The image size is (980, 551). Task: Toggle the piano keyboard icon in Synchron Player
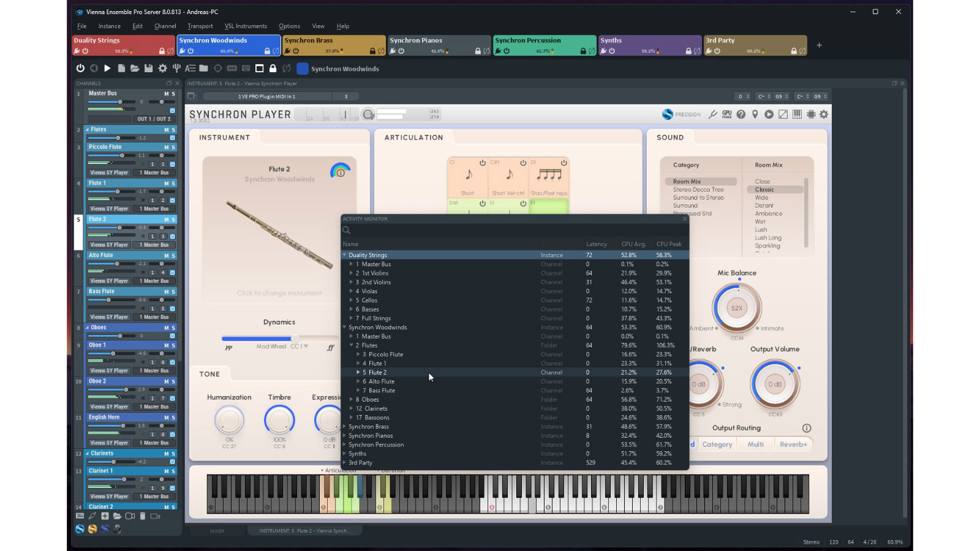797,114
